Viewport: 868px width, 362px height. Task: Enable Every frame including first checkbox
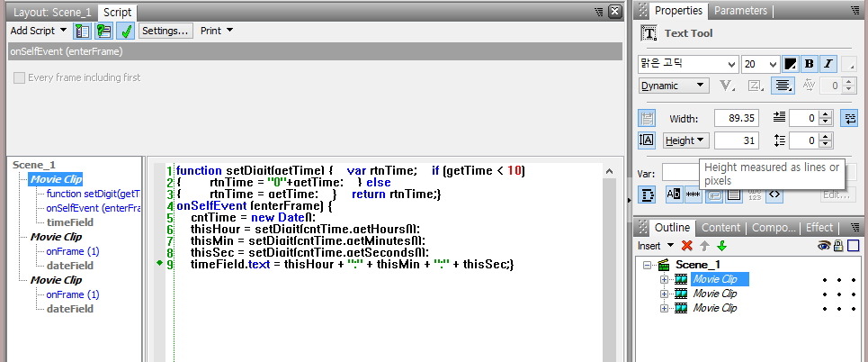(20, 77)
